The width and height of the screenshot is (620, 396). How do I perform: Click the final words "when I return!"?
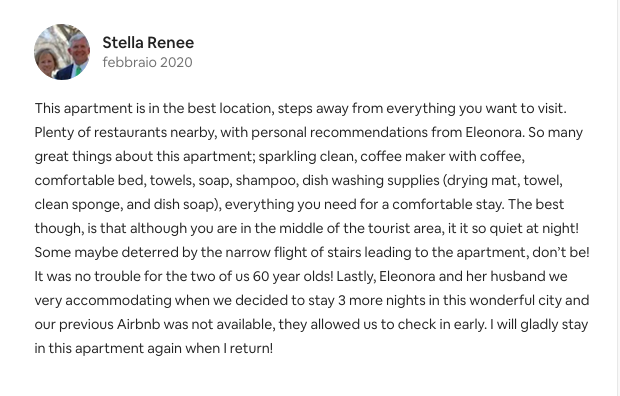click(x=229, y=349)
